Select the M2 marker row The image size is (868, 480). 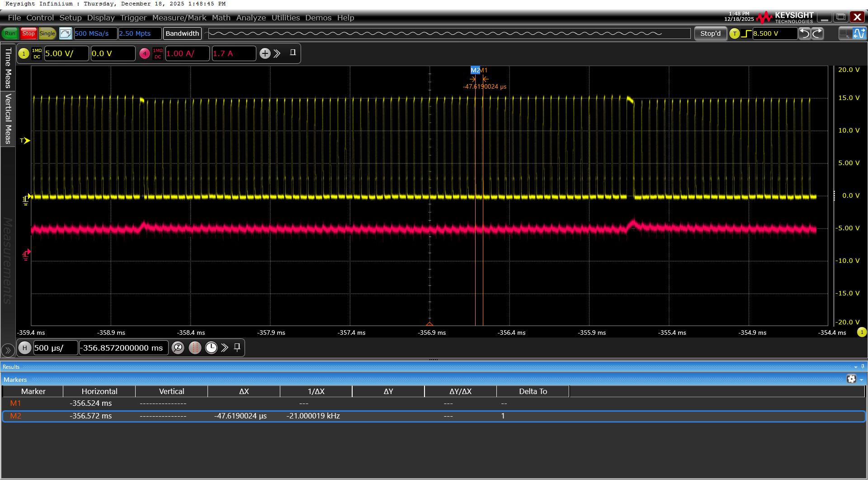[434, 416]
